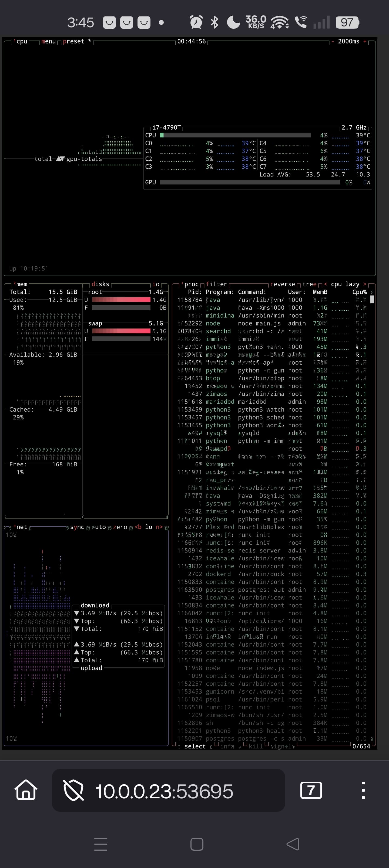Toggle process tree view
Screen dimensions: 389x868
[x=309, y=284]
